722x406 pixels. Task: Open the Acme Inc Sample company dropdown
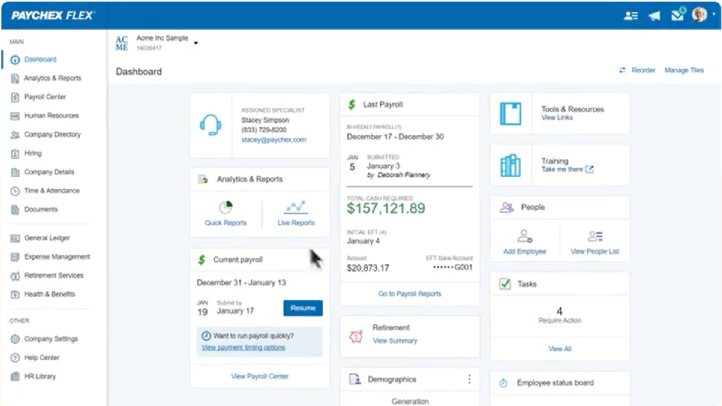point(196,43)
